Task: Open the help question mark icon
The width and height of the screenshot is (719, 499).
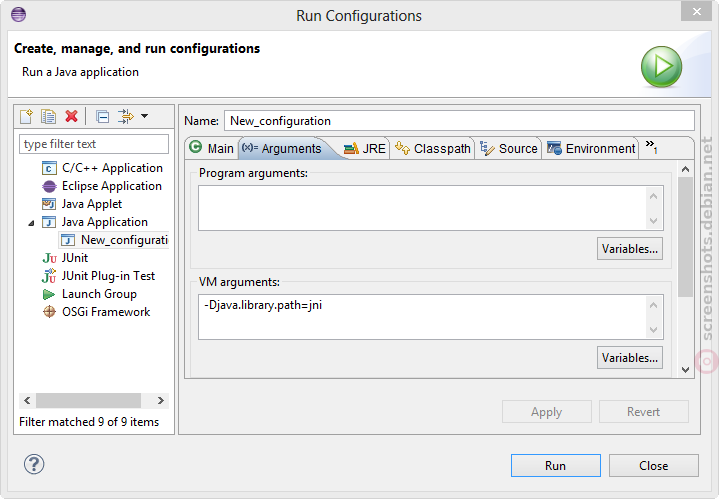Action: [x=34, y=464]
